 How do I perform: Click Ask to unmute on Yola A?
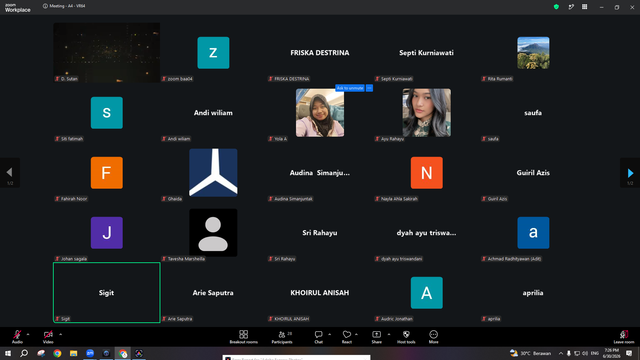pyautogui.click(x=350, y=88)
